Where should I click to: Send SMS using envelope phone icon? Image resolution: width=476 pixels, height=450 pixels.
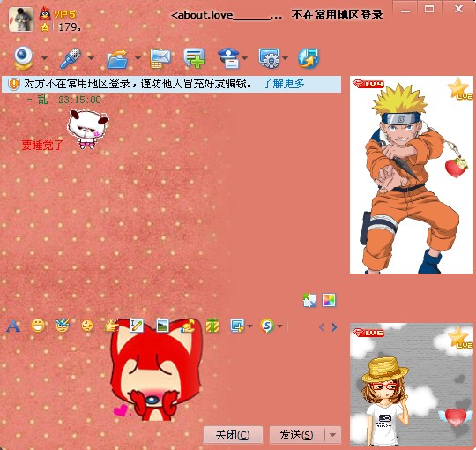coord(160,58)
